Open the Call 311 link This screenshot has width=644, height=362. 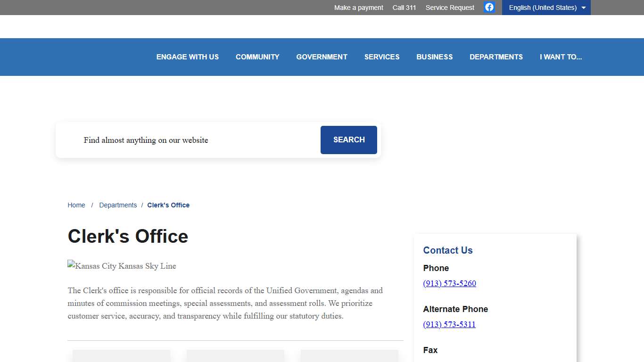(x=404, y=8)
